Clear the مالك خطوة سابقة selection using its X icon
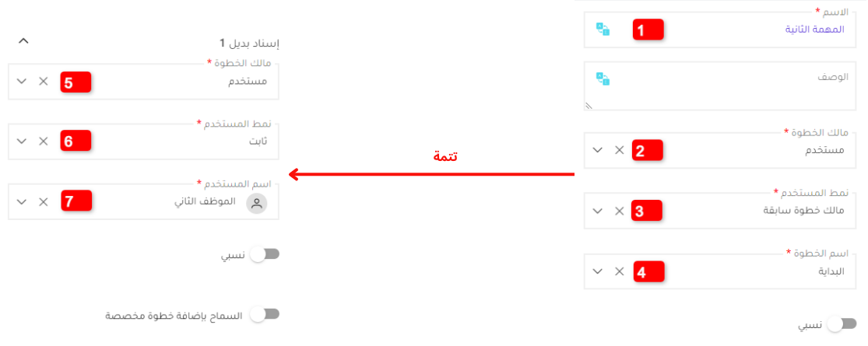 (619, 211)
